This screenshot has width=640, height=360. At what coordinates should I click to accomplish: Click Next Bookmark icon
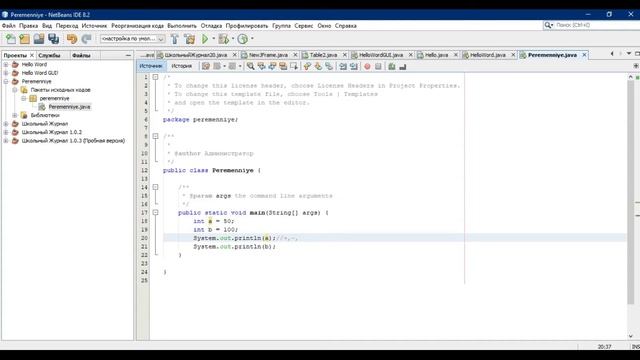click(x=318, y=66)
